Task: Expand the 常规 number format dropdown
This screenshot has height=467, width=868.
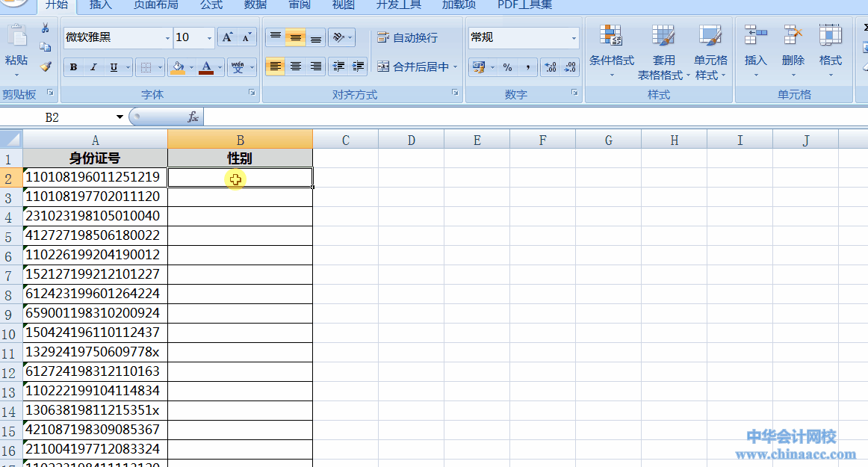Action: point(574,38)
